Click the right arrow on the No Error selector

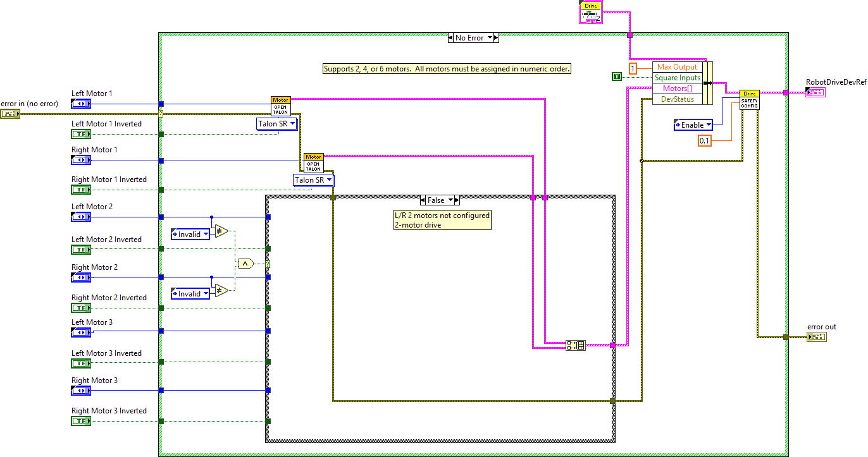point(496,37)
